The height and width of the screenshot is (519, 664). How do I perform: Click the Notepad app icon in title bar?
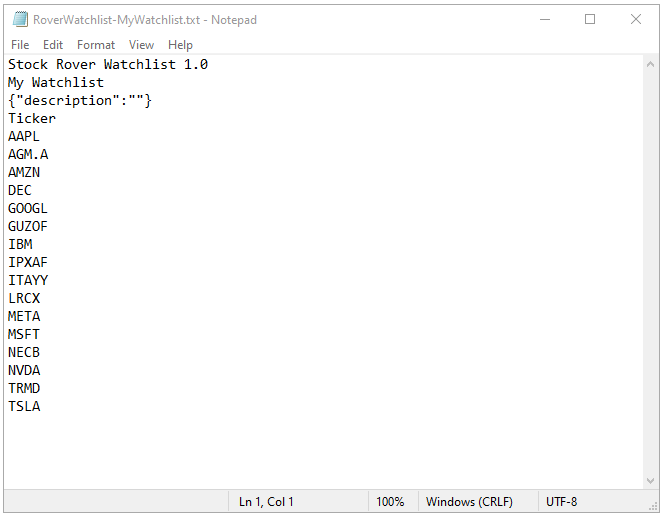click(x=20, y=19)
